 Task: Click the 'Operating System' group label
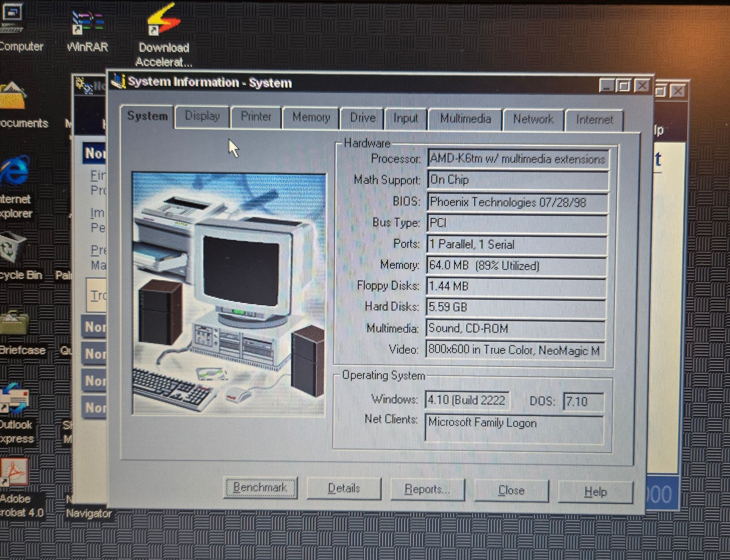pyautogui.click(x=383, y=375)
